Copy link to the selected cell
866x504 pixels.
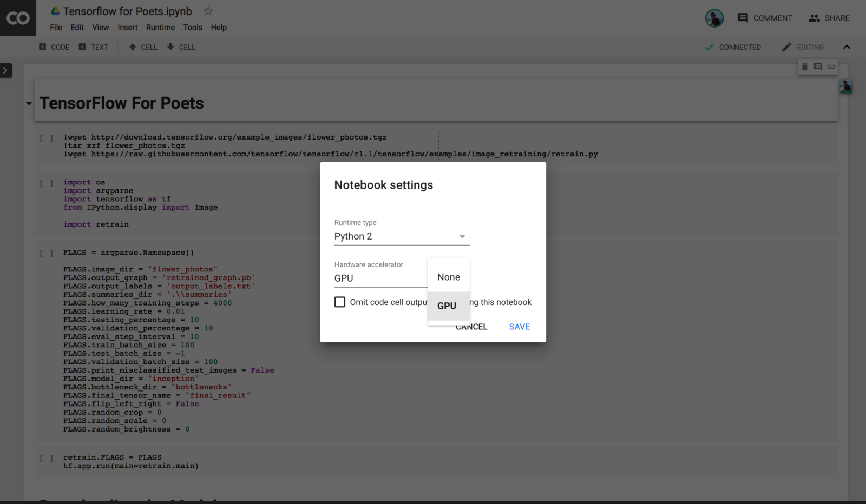coord(831,67)
